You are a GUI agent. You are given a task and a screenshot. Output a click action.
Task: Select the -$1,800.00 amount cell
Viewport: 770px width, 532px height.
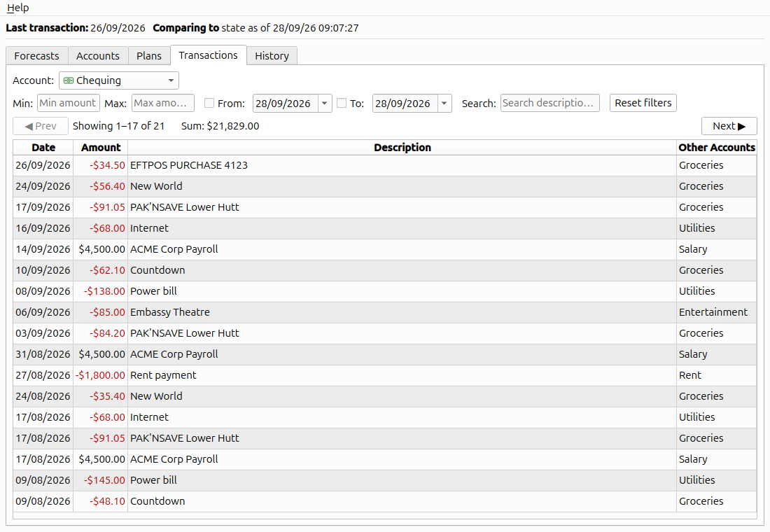pos(101,375)
